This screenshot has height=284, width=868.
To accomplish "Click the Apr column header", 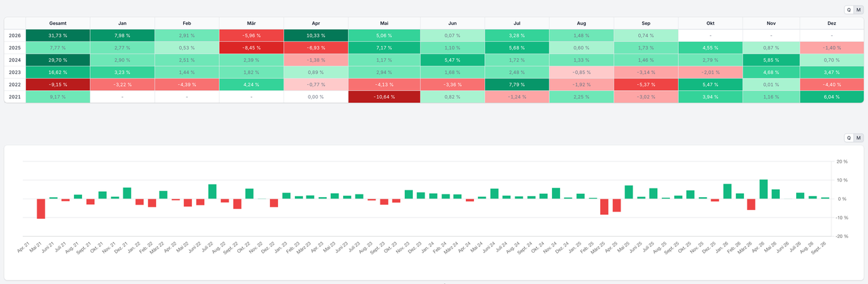I will point(316,23).
